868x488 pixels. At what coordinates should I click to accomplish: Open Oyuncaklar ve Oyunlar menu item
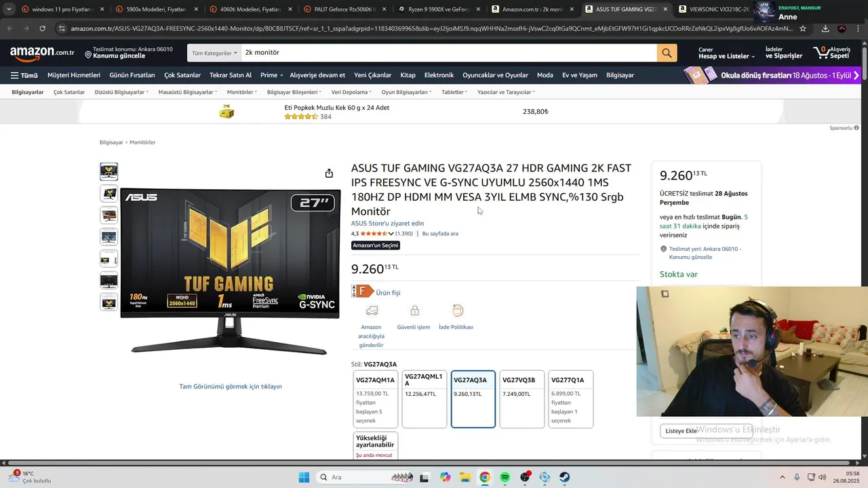pyautogui.click(x=495, y=75)
